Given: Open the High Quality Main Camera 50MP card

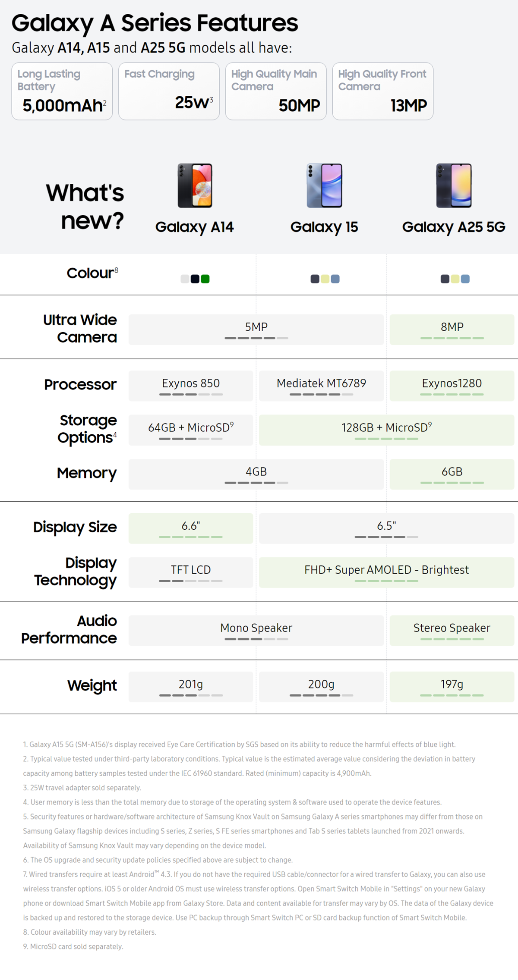Looking at the screenshot, I should (276, 91).
